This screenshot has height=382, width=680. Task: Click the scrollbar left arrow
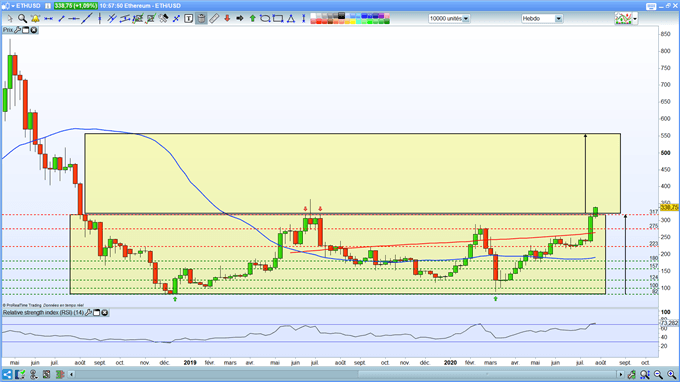tap(72, 374)
